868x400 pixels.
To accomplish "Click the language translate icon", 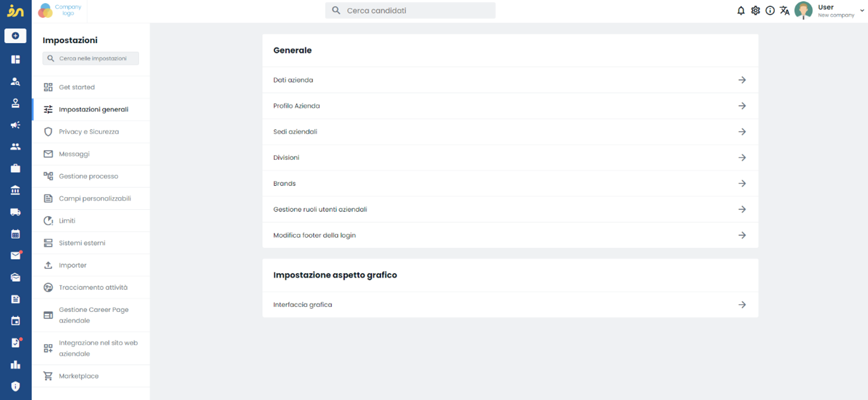I will [784, 11].
